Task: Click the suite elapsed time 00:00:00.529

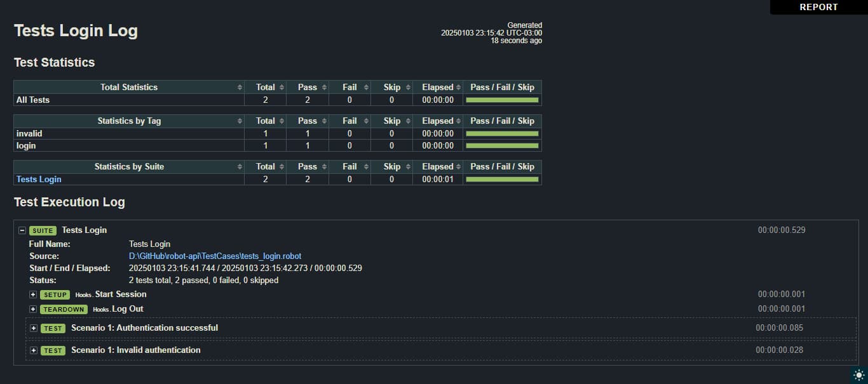Action: [782, 230]
